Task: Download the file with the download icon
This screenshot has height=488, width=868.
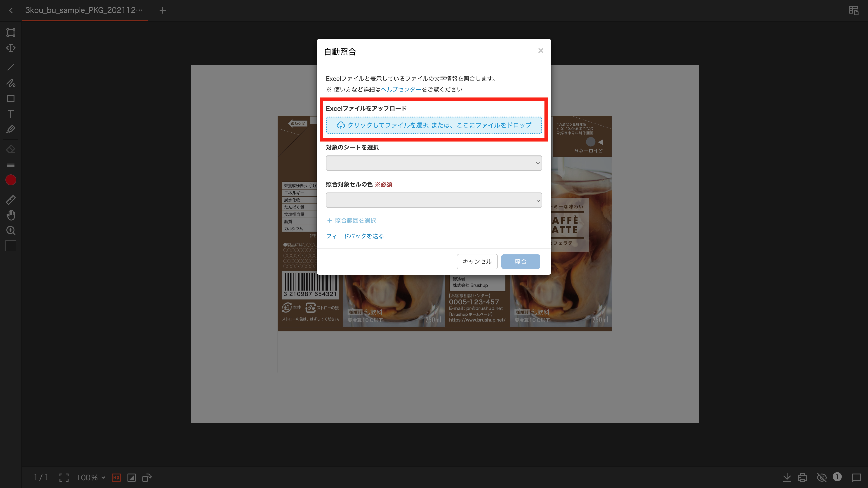Action: pyautogui.click(x=787, y=478)
